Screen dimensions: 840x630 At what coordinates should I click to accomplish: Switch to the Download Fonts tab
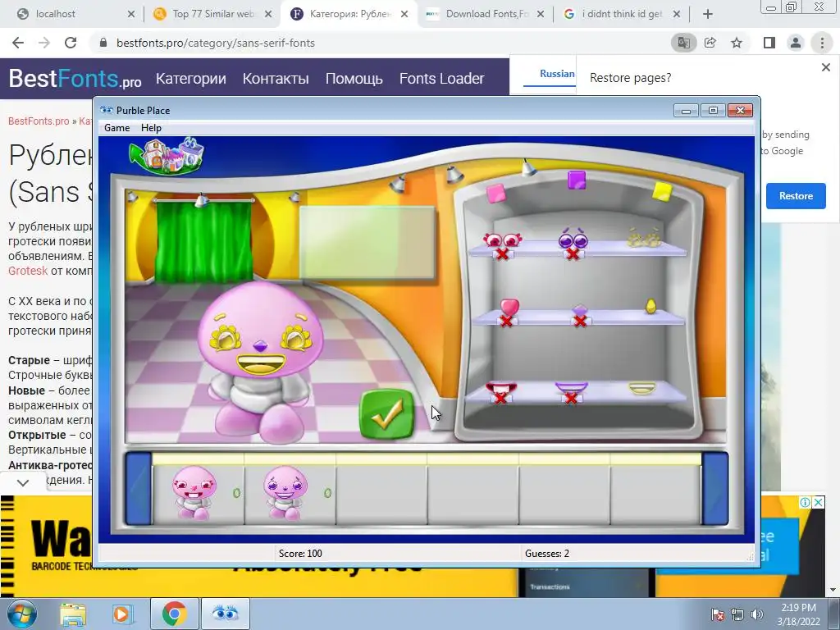tap(486, 14)
